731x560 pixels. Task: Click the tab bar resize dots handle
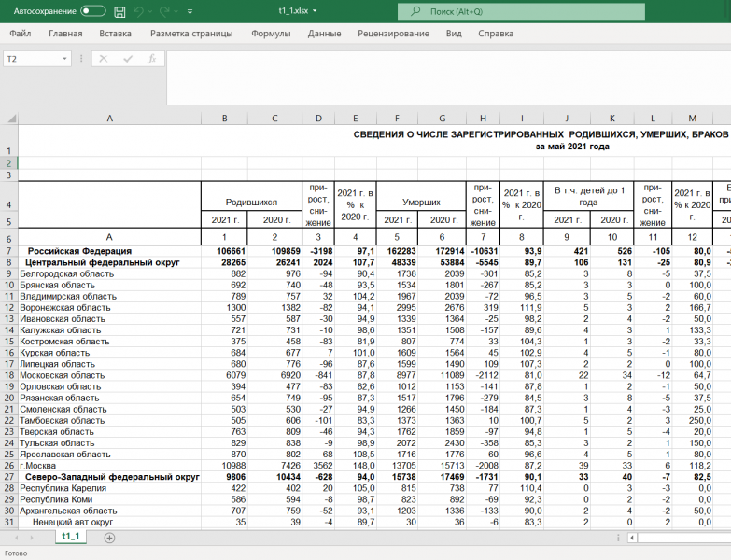pos(618,539)
